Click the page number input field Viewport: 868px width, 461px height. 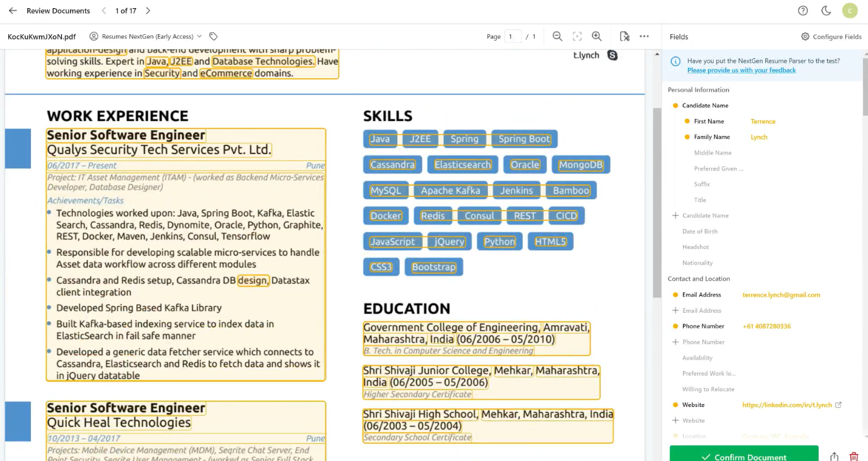click(513, 36)
